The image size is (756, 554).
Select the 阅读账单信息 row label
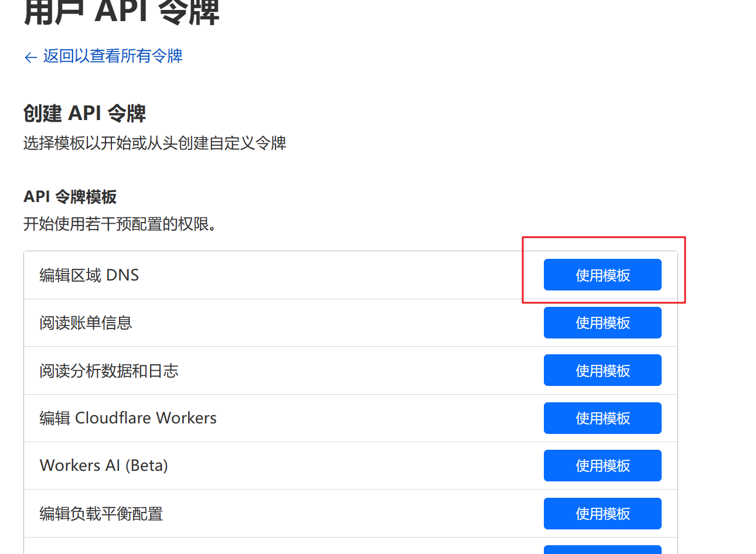(86, 323)
